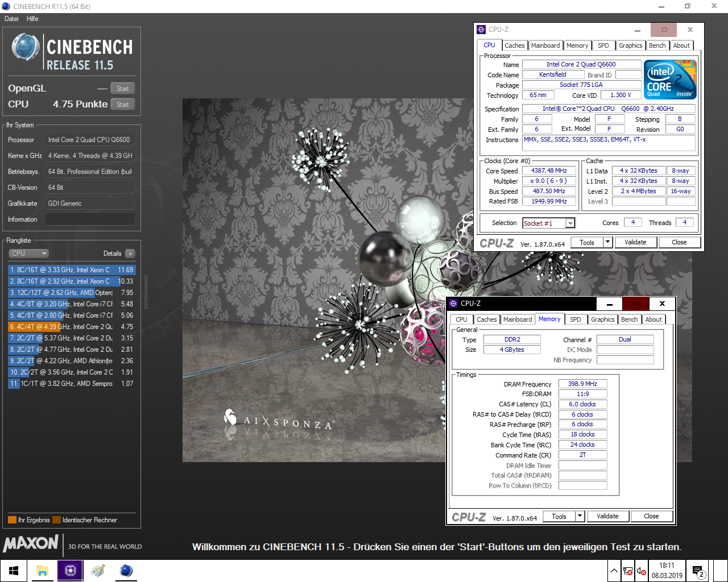Click Validate in Memory CPU-Z window
Viewport: 728px width, 582px height.
pyautogui.click(x=607, y=517)
